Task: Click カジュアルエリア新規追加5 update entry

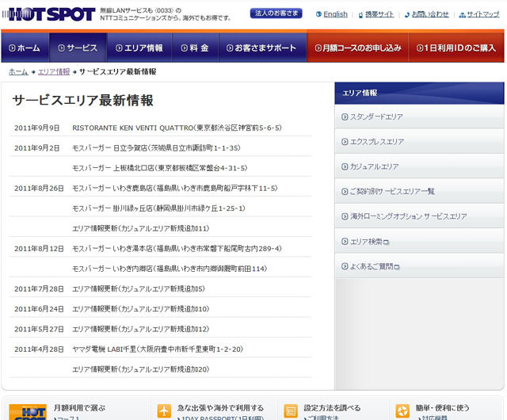Action: 139,288
